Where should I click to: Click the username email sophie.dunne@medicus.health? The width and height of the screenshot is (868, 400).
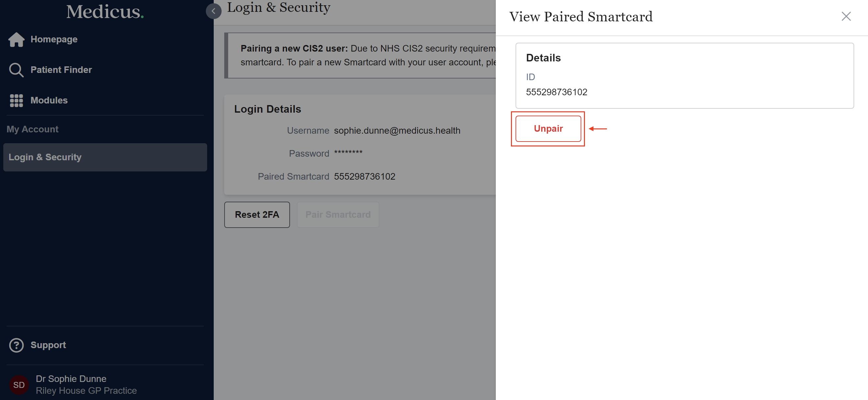click(397, 131)
